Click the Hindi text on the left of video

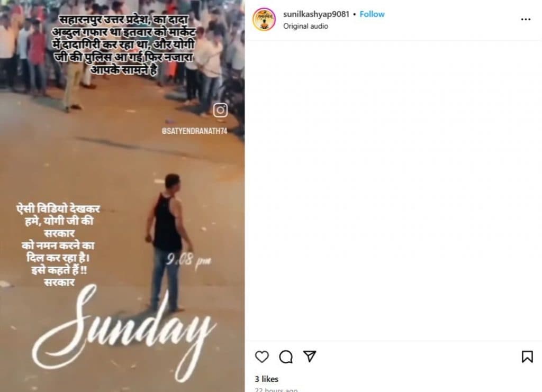58,245
